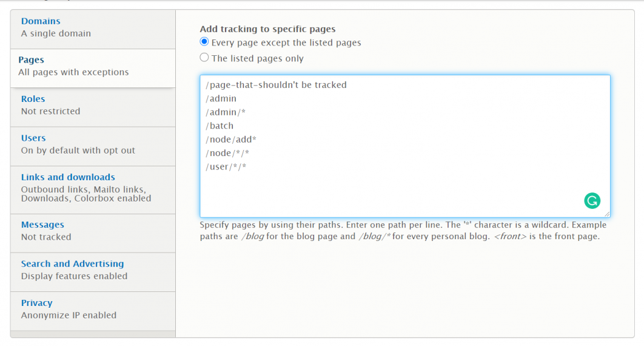This screenshot has width=644, height=346.
Task: Show the Privacy settings tab
Action: point(36,303)
